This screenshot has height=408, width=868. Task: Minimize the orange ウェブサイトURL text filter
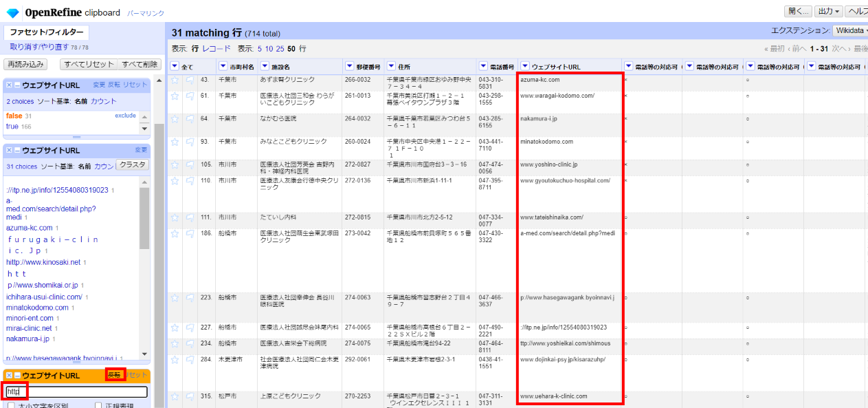[17, 376]
